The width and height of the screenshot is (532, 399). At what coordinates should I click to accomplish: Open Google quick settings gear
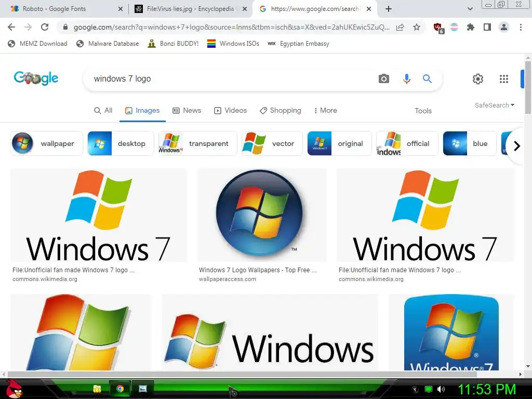coord(478,79)
